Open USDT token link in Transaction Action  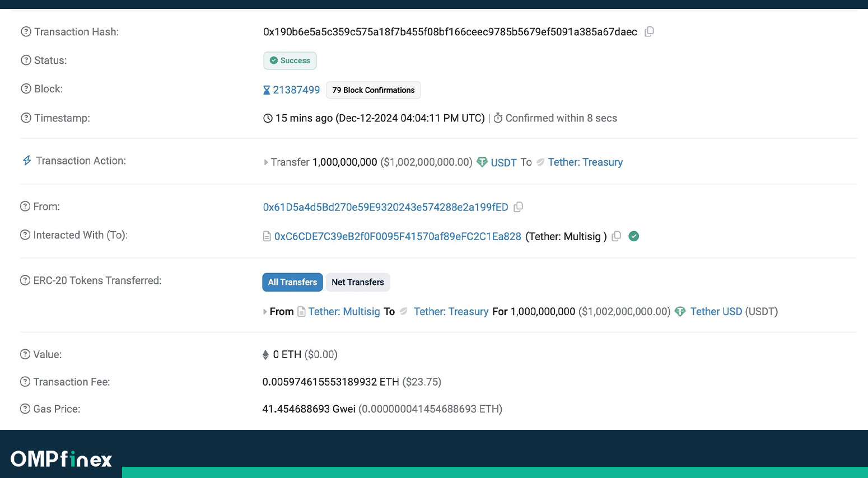coord(503,162)
